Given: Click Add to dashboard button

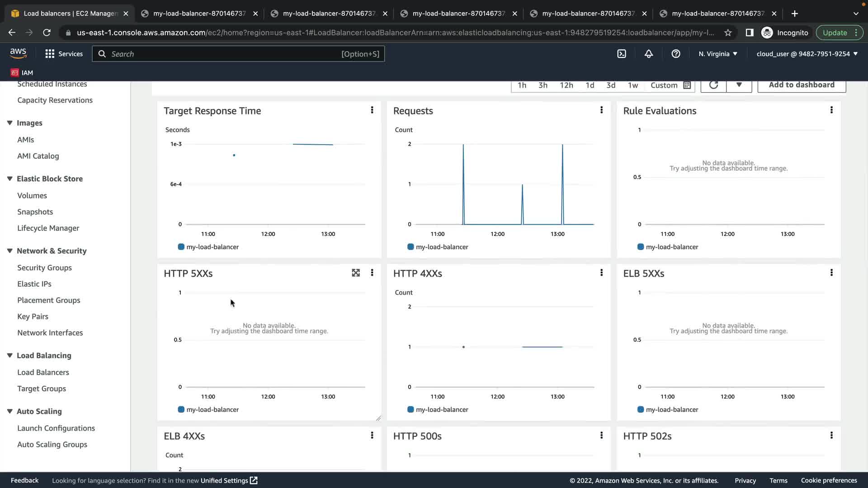Looking at the screenshot, I should point(801,85).
